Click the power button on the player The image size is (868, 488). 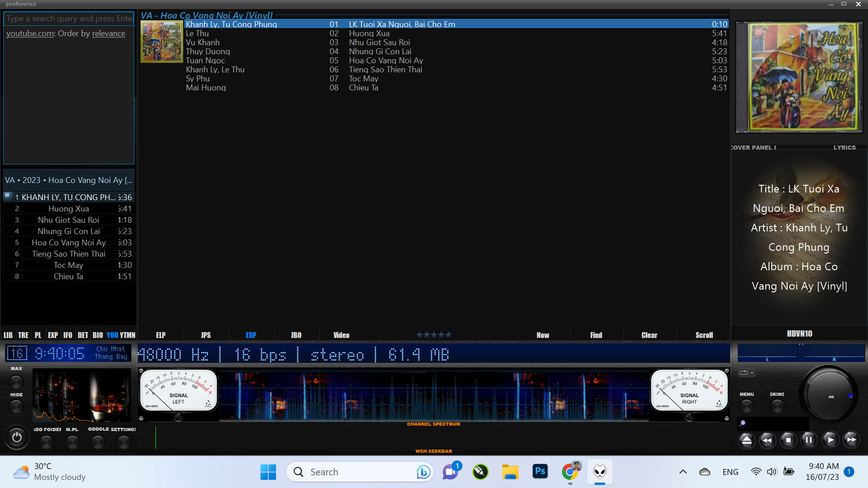coord(17,437)
